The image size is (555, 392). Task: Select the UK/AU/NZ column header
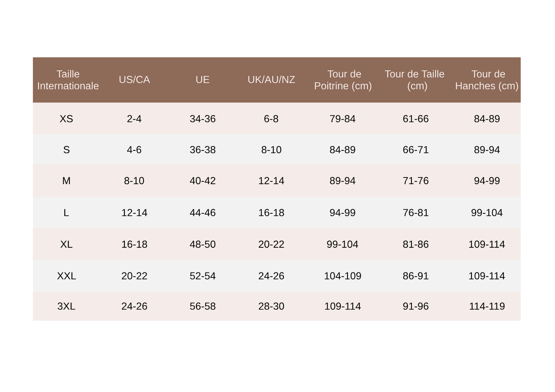(271, 80)
